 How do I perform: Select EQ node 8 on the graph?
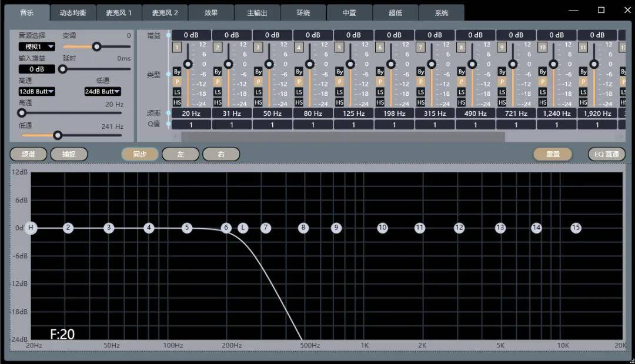[x=303, y=228]
